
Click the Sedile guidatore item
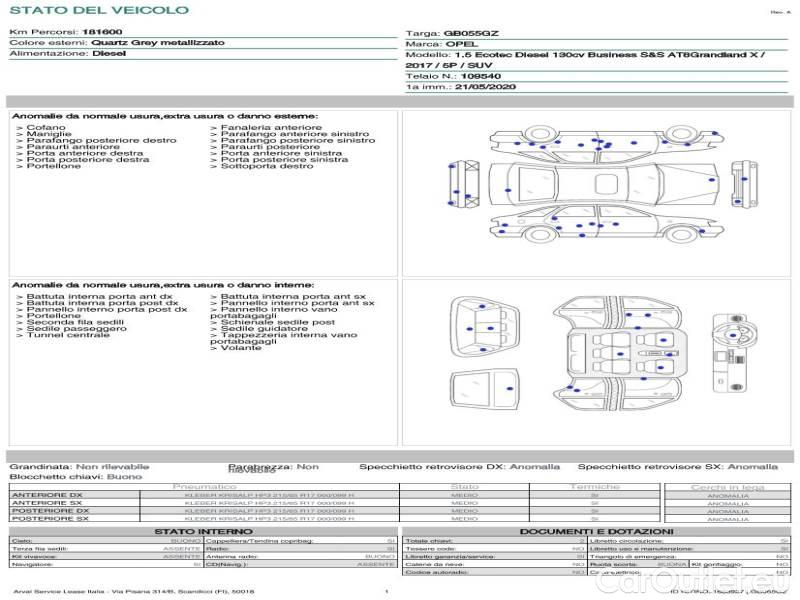click(259, 329)
